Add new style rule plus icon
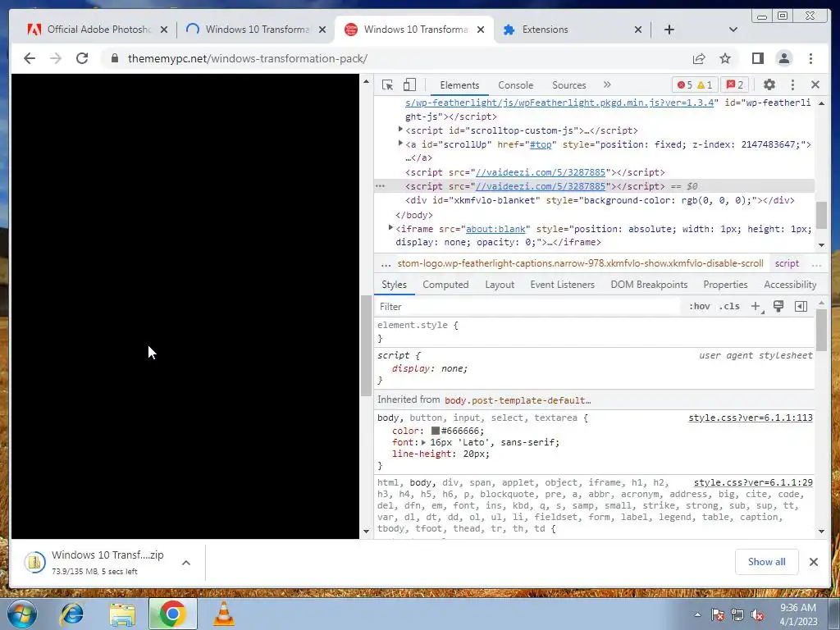The width and height of the screenshot is (840, 630). [756, 307]
